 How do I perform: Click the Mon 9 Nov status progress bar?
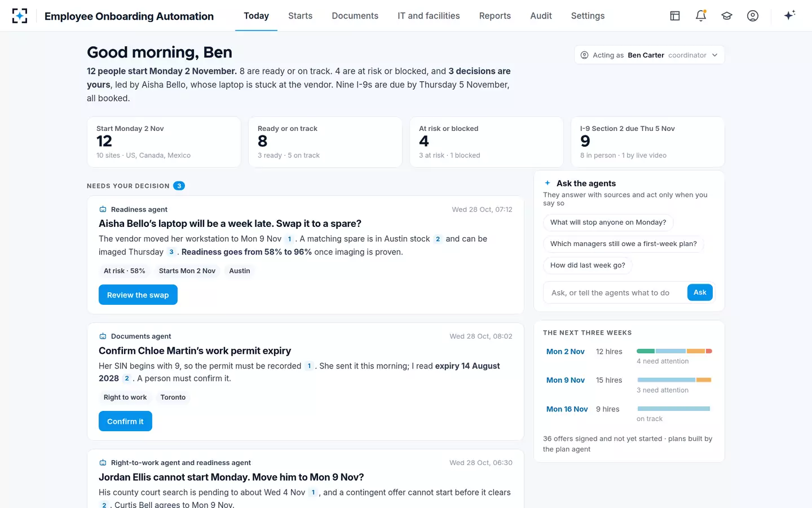(674, 380)
